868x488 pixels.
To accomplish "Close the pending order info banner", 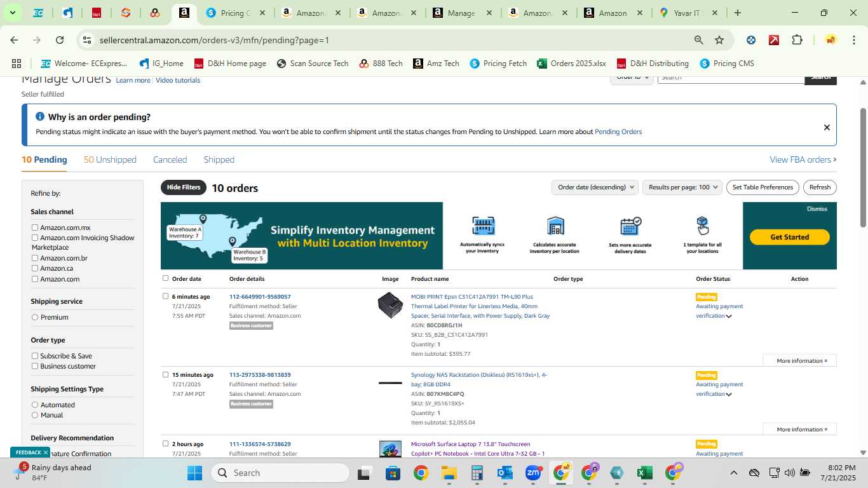I will coord(827,127).
